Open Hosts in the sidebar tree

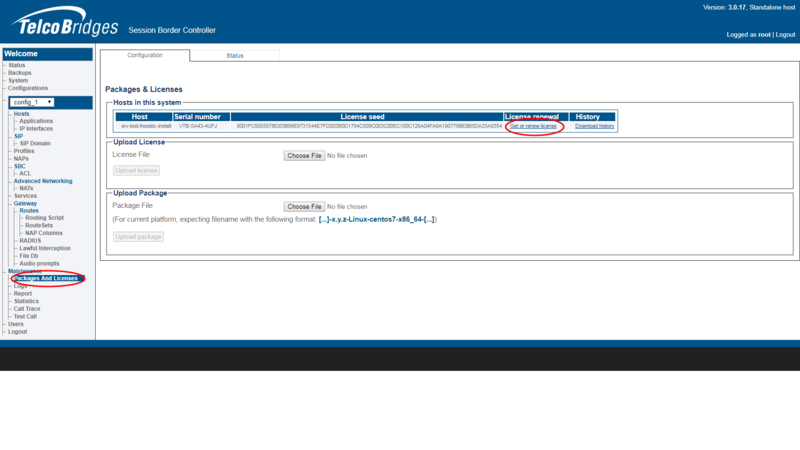pos(21,114)
